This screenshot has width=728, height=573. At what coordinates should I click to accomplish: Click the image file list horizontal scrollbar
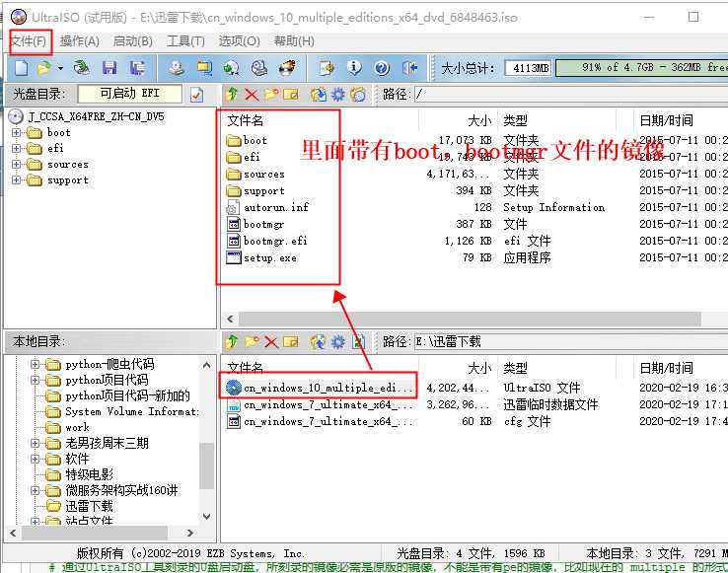(x=469, y=319)
